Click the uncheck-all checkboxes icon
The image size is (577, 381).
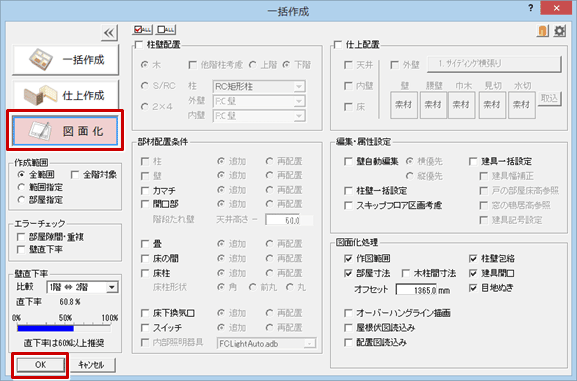click(166, 30)
